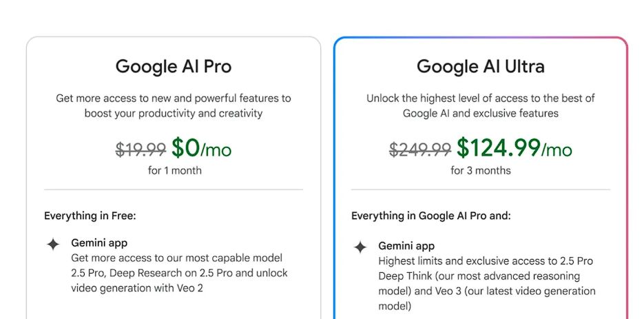Click the 'for 3 months' text
The height and width of the screenshot is (319, 644).
(x=481, y=170)
